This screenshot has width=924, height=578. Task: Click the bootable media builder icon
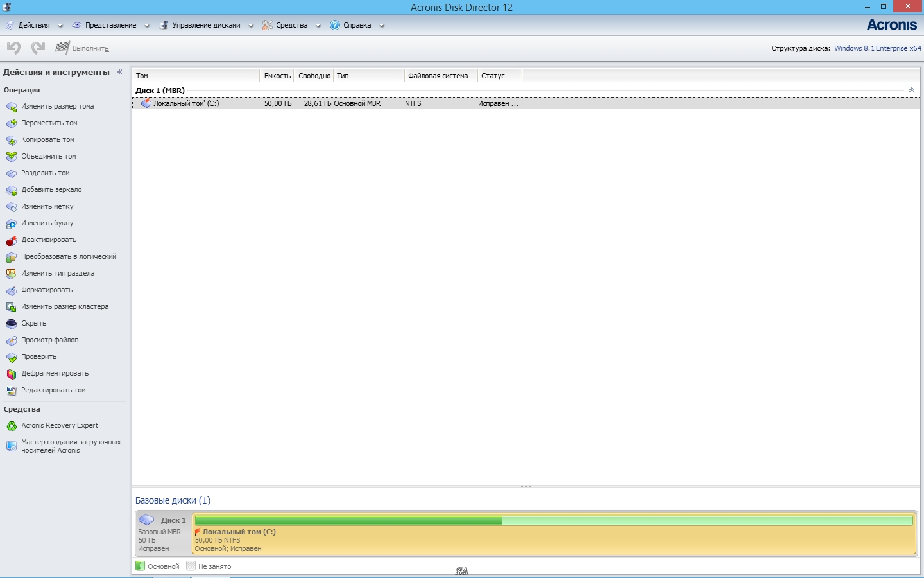(x=12, y=446)
